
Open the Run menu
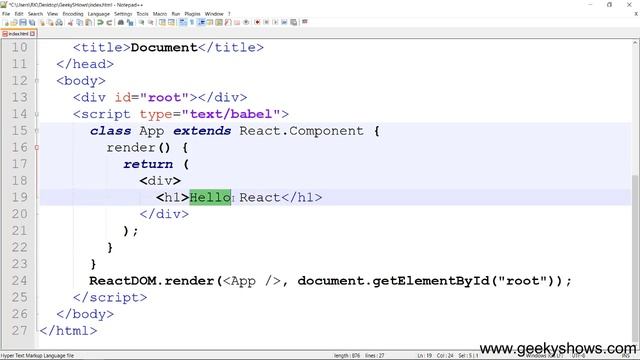pos(176,14)
